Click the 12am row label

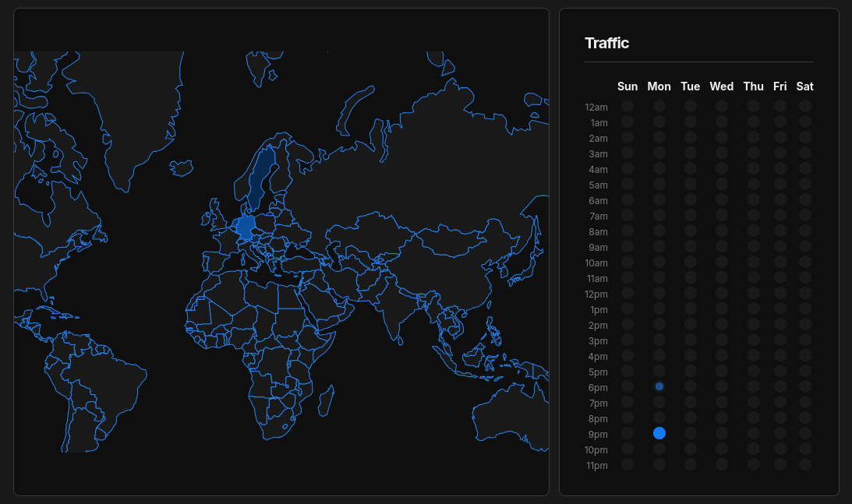pyautogui.click(x=597, y=107)
